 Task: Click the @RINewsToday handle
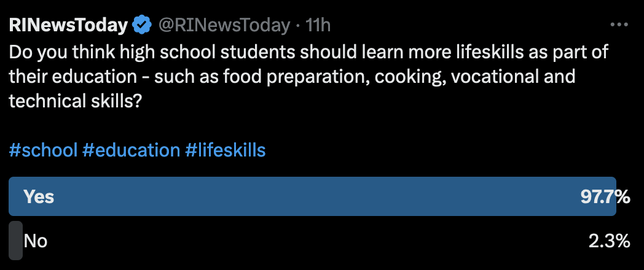[x=224, y=25]
